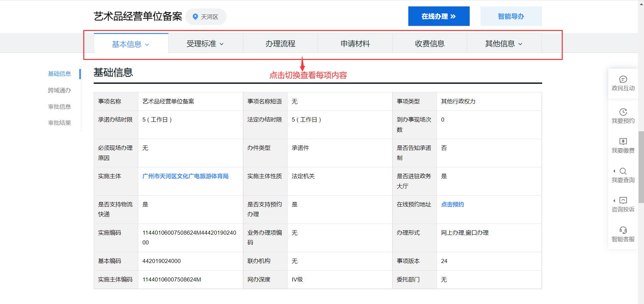Expand the 受理标准 dropdown chevron

[x=222, y=44]
